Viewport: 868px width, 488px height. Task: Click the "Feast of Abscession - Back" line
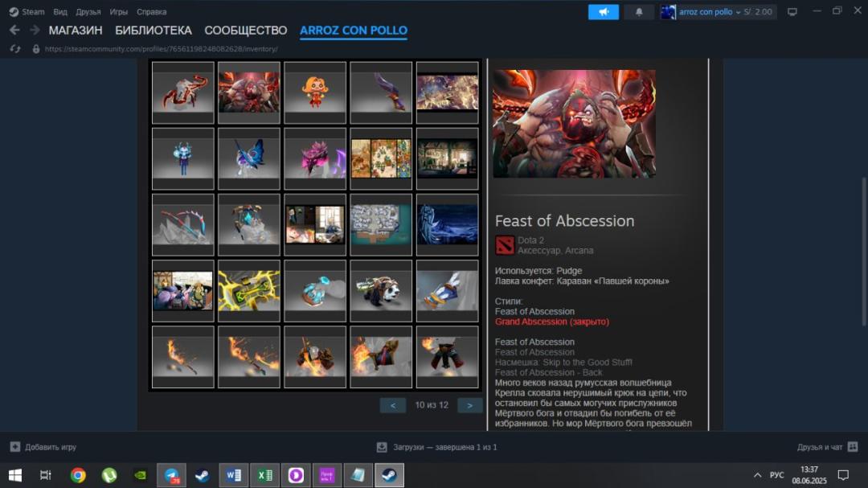pyautogui.click(x=549, y=372)
